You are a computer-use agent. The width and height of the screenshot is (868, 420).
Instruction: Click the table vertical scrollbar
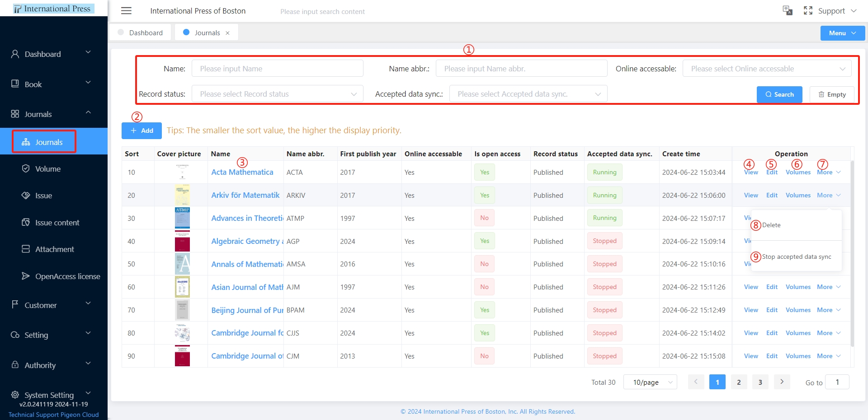pos(852,253)
